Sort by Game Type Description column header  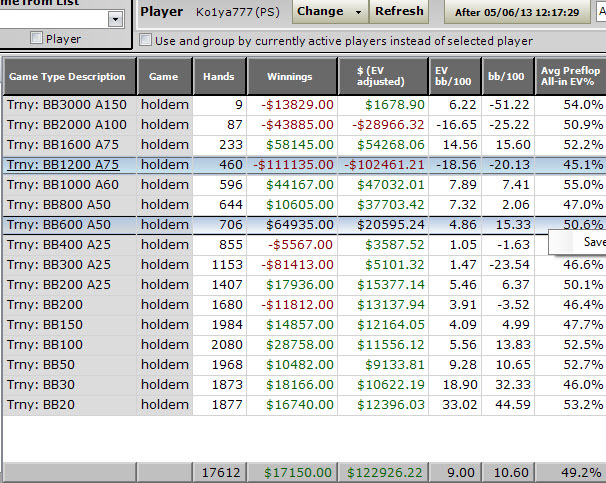[67, 76]
